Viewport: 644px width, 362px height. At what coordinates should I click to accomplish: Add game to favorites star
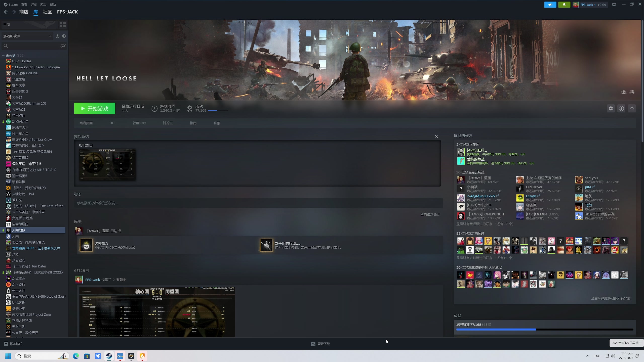[x=632, y=108]
